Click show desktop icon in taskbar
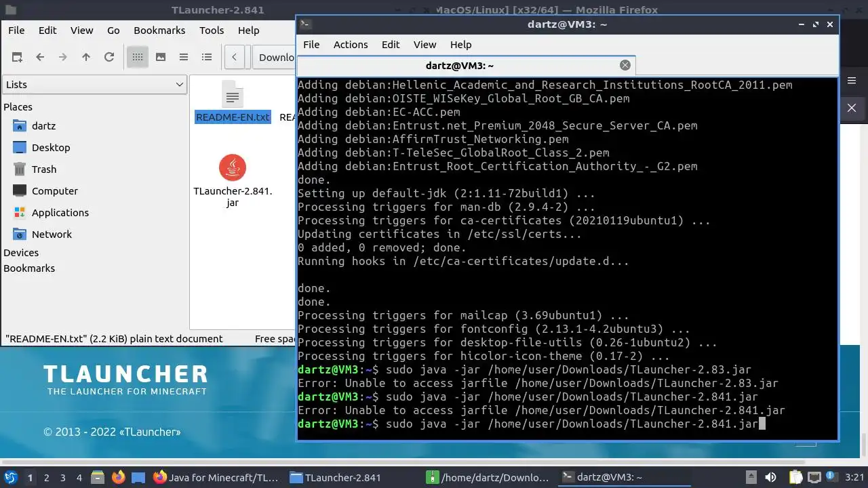The image size is (868, 488). (x=138, y=477)
